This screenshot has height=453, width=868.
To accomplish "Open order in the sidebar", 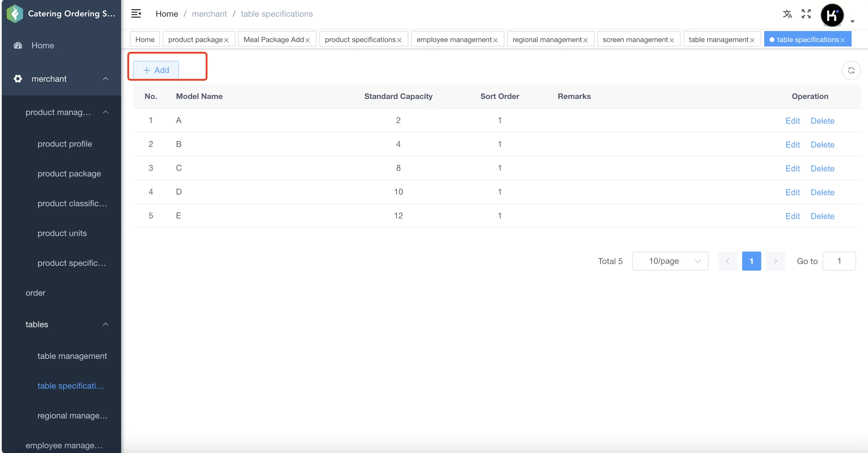I will (35, 293).
